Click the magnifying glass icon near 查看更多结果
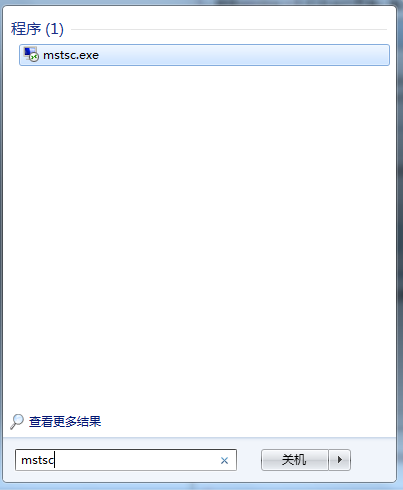This screenshot has width=403, height=490. pos(17,422)
